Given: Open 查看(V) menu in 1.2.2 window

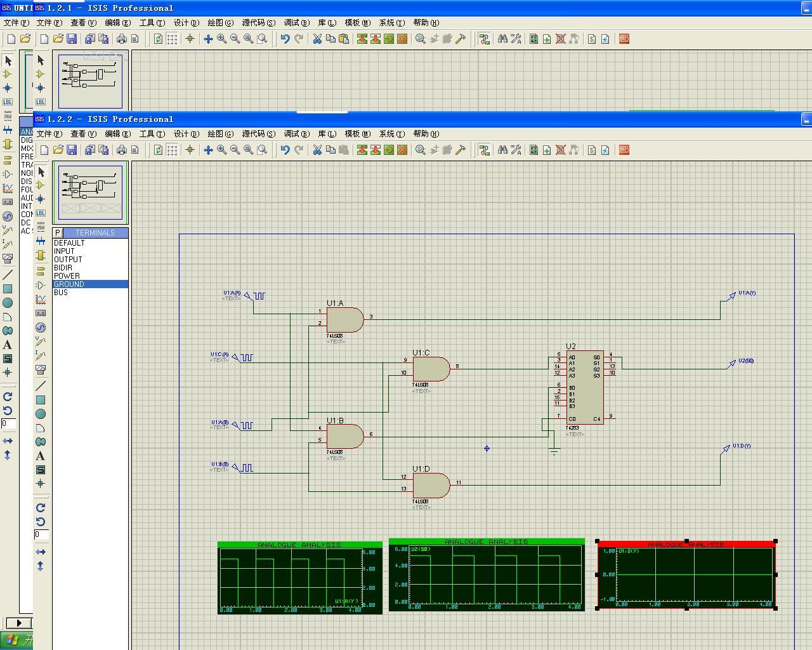Looking at the screenshot, I should pyautogui.click(x=84, y=134).
